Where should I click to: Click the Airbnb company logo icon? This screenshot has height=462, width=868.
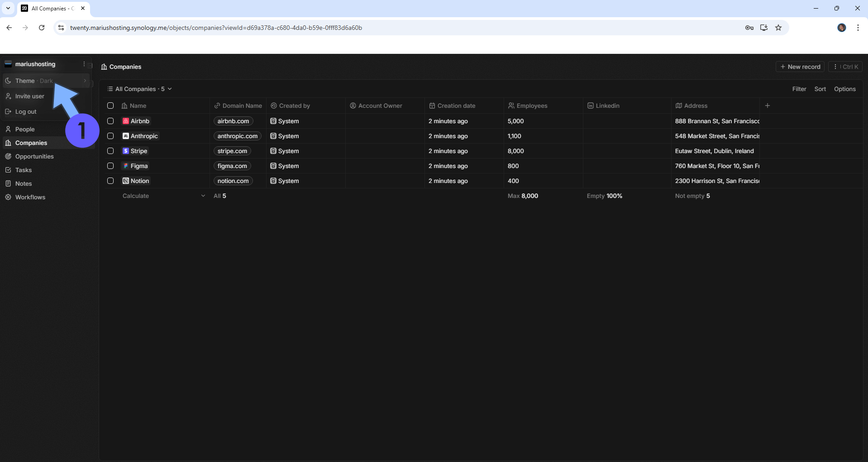[x=126, y=121]
